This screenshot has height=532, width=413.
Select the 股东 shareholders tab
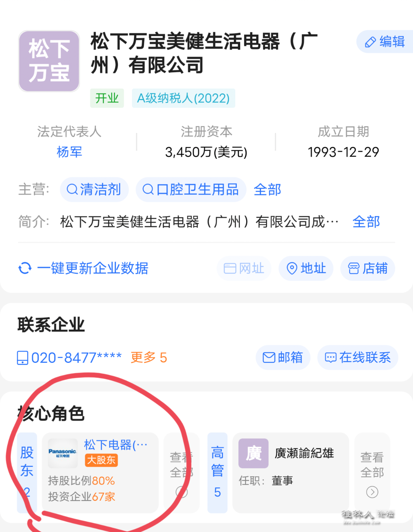coord(27,472)
